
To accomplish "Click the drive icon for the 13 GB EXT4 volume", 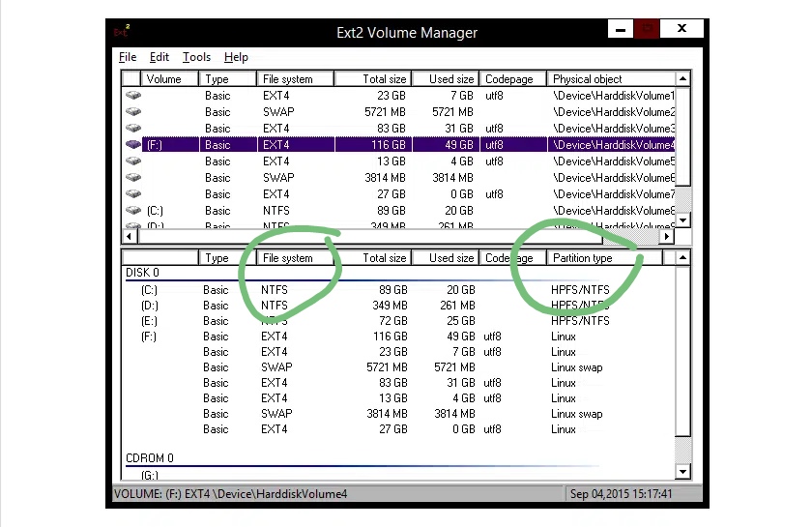I will point(133,161).
